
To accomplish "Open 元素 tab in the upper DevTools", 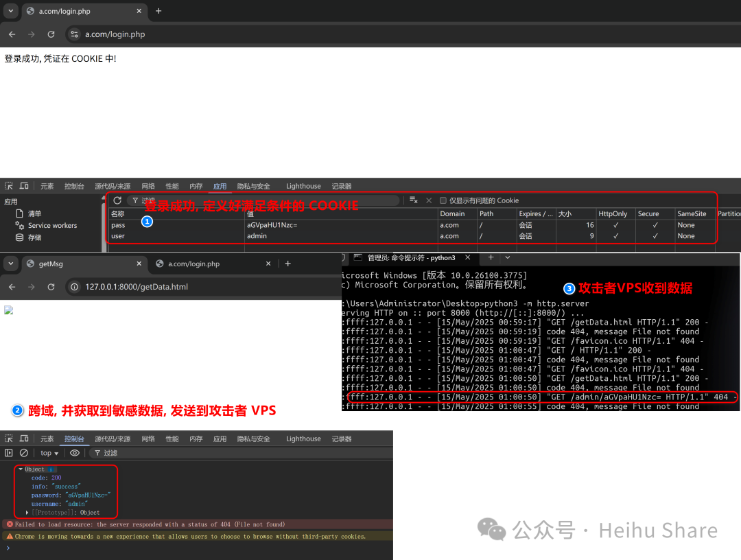I will click(x=47, y=186).
